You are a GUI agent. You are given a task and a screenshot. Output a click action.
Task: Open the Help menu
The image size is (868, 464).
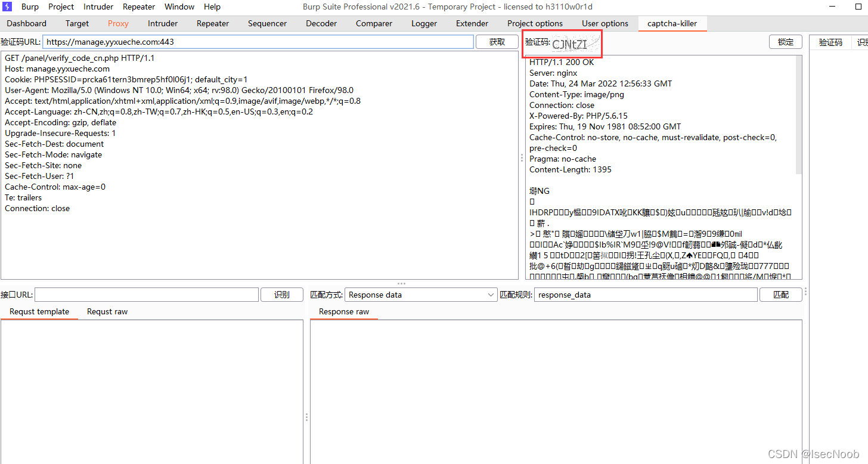(x=212, y=7)
